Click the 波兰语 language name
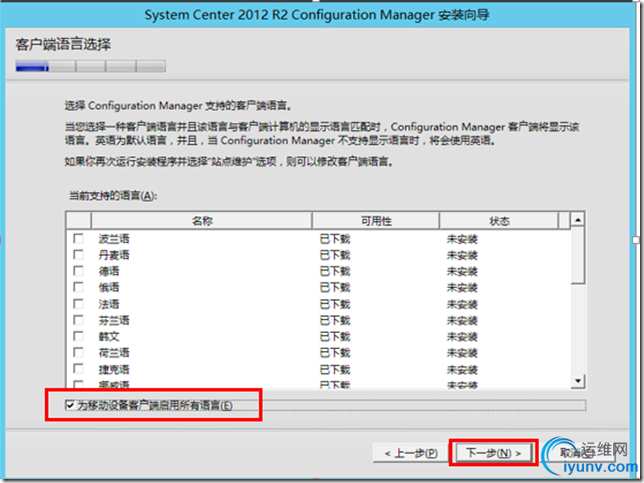This screenshot has height=483, width=644. [x=114, y=239]
